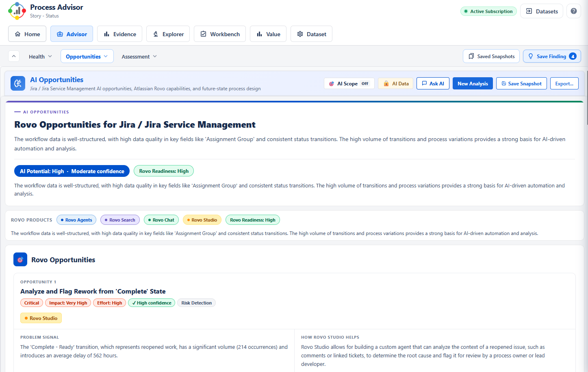Screen dimensions: 588x372
Task: Click the Active Subscription status badge
Action: click(x=488, y=11)
